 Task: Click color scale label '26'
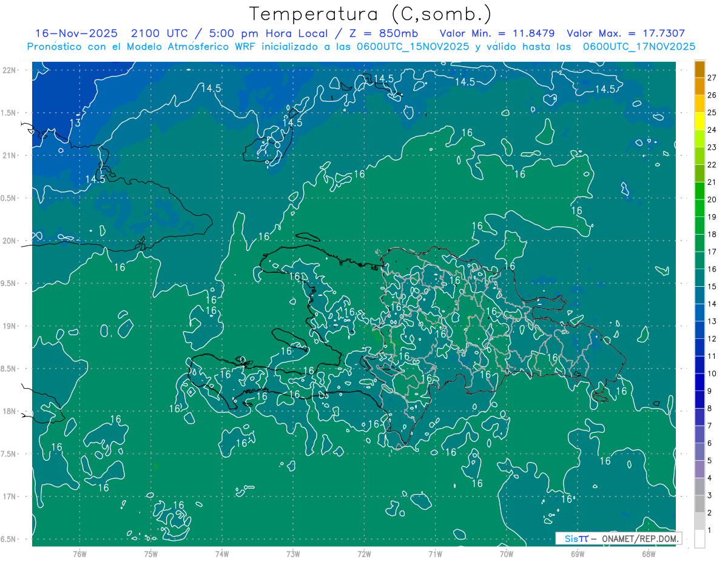pos(712,95)
